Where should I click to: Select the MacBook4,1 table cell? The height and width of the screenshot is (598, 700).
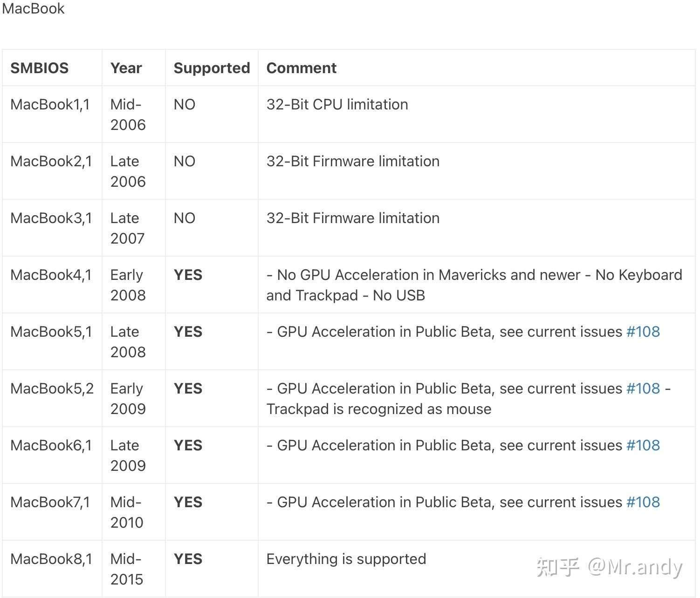tap(51, 275)
